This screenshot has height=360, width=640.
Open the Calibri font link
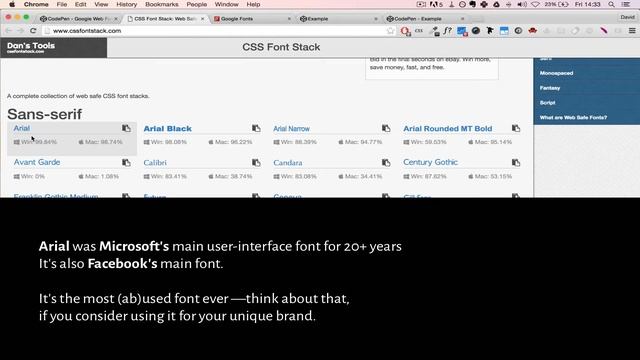pyautogui.click(x=155, y=162)
